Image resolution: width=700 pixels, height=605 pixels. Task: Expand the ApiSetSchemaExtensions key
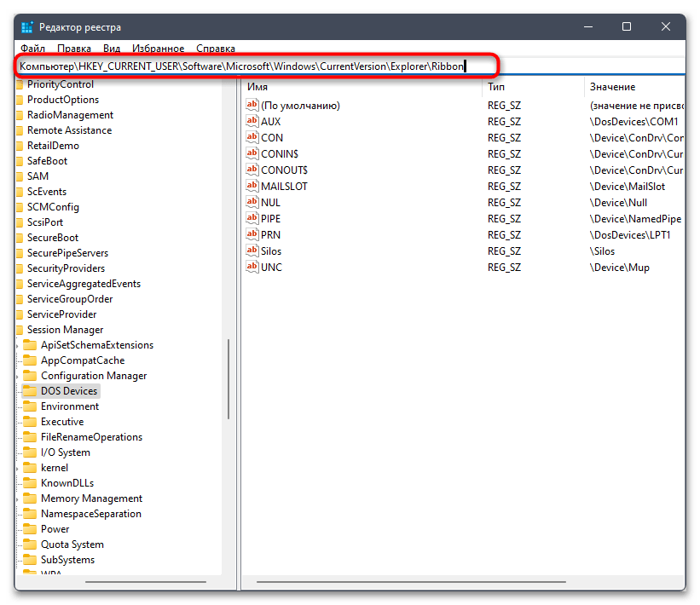point(18,345)
